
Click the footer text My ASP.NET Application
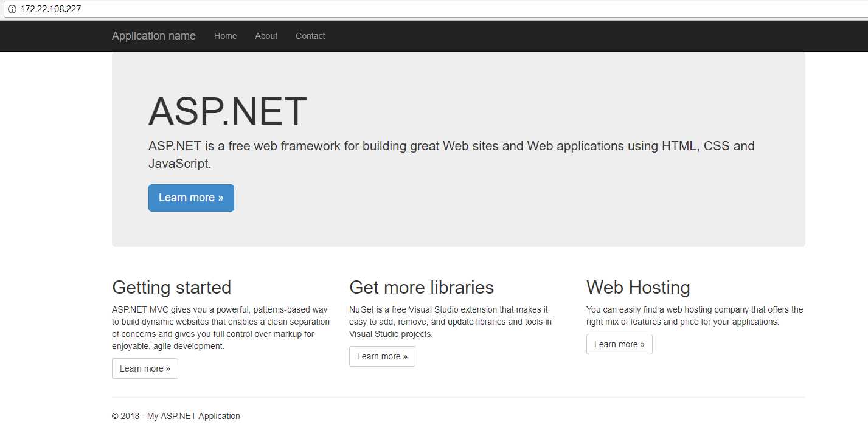click(x=193, y=417)
